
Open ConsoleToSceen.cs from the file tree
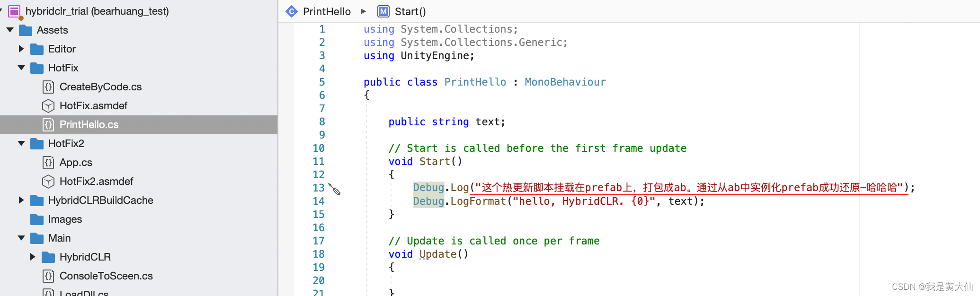click(106, 276)
